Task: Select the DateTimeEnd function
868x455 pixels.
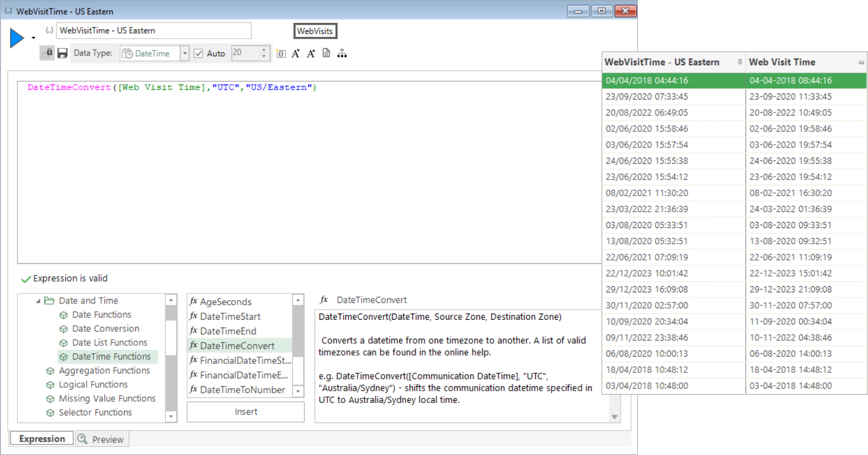Action: tap(228, 331)
